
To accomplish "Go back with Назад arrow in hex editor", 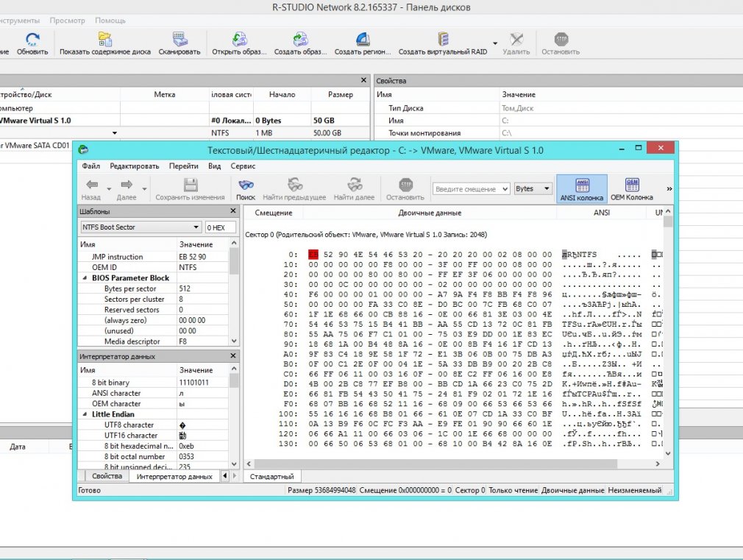I will tap(91, 185).
